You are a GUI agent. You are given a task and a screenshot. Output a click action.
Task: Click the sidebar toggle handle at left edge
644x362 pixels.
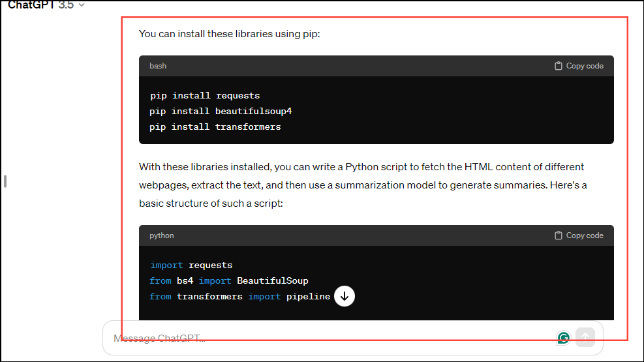point(5,181)
